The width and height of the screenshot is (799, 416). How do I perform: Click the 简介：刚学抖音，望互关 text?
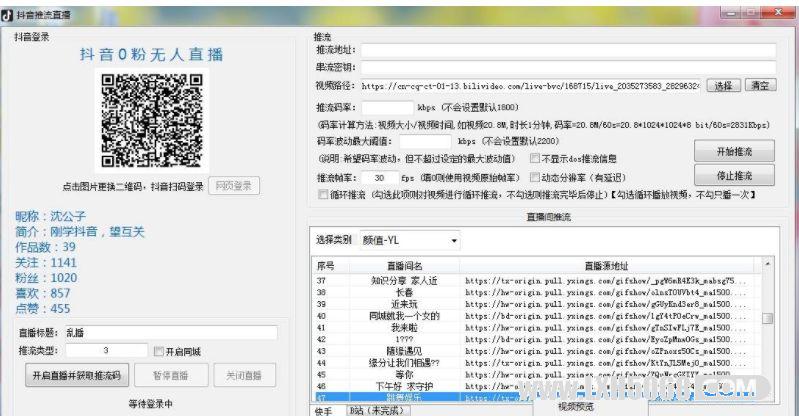[x=80, y=232]
